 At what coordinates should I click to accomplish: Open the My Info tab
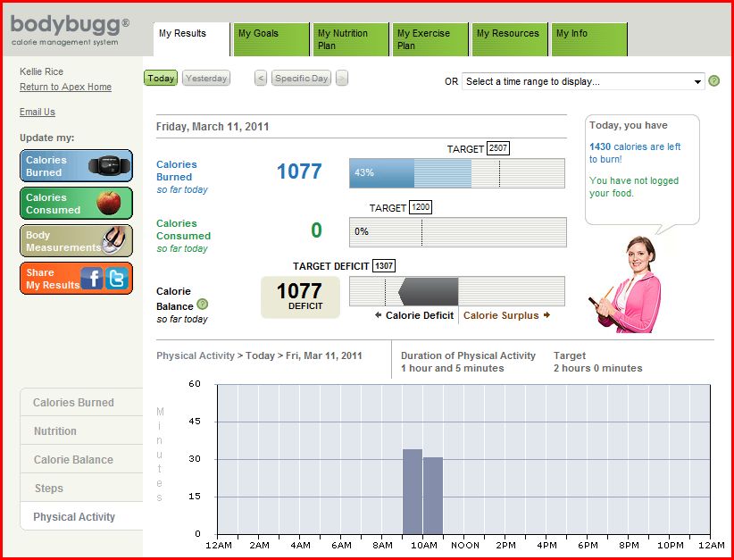[589, 39]
